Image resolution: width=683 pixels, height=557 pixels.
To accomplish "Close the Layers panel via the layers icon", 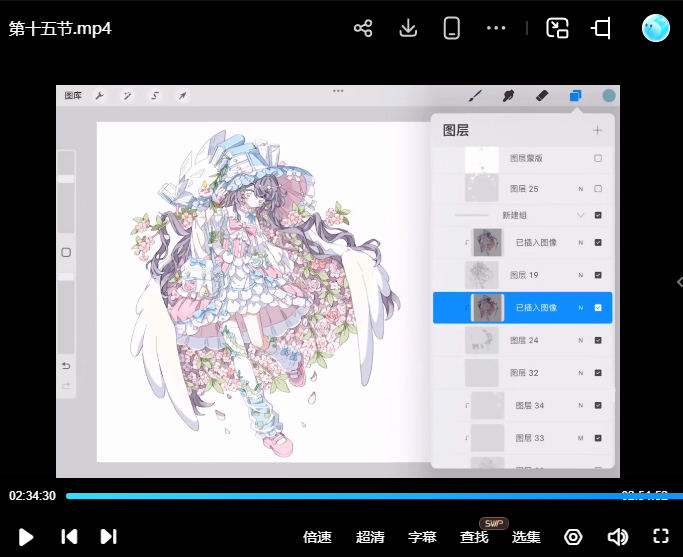I will pos(575,96).
